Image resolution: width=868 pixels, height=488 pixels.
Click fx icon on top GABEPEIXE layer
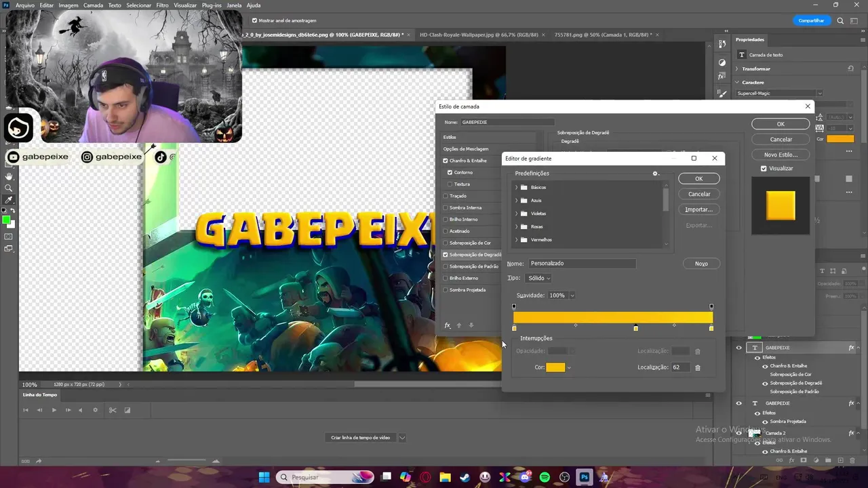[851, 348]
